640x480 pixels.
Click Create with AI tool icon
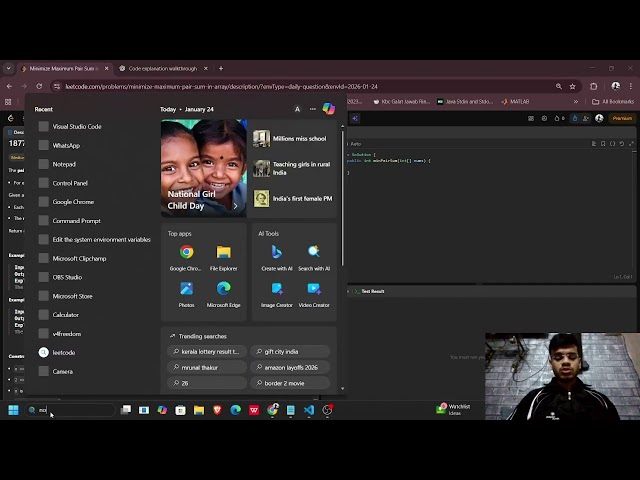[276, 254]
